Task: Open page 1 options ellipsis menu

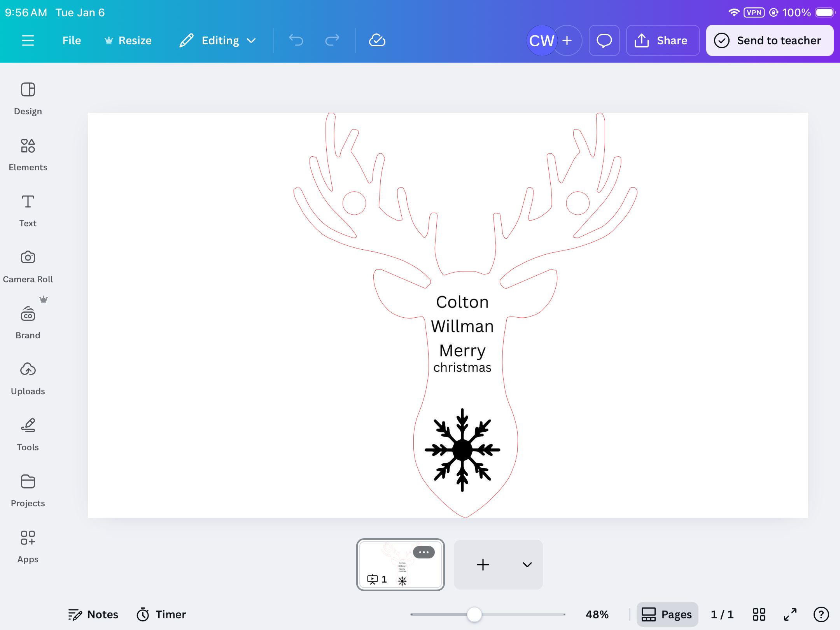Action: click(x=423, y=552)
